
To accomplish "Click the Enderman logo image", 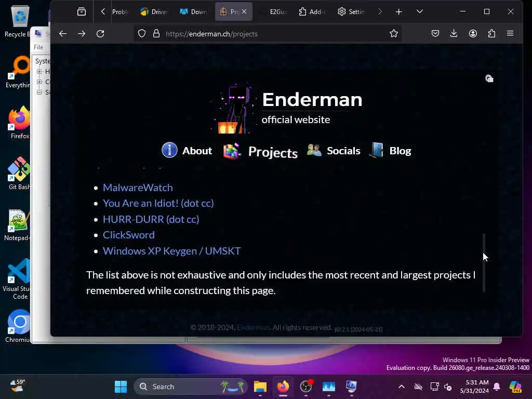I will click(x=233, y=108).
